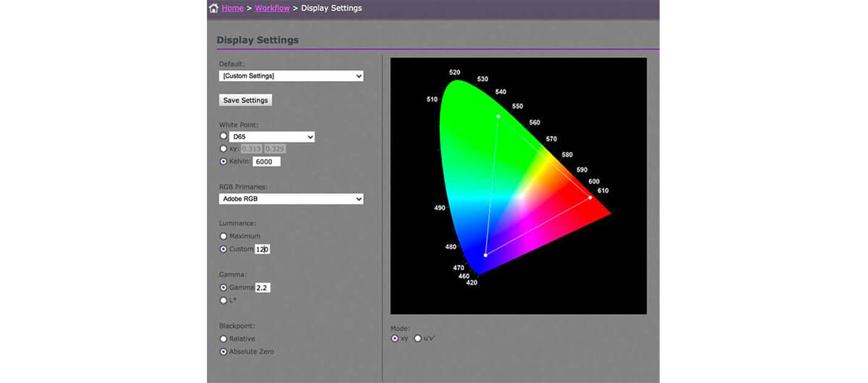Click the 610 wavelength label on chart
The width and height of the screenshot is (868, 383).
pyautogui.click(x=603, y=190)
